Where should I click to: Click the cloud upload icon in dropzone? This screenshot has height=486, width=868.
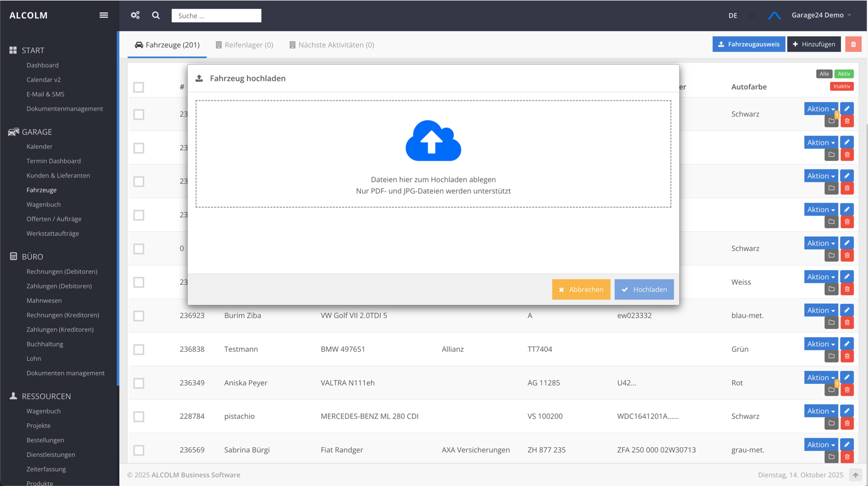pos(433,141)
